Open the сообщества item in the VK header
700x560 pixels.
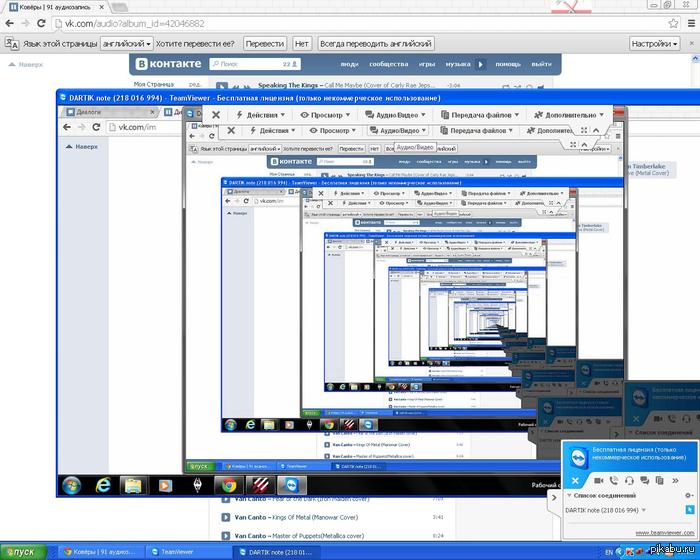click(388, 64)
